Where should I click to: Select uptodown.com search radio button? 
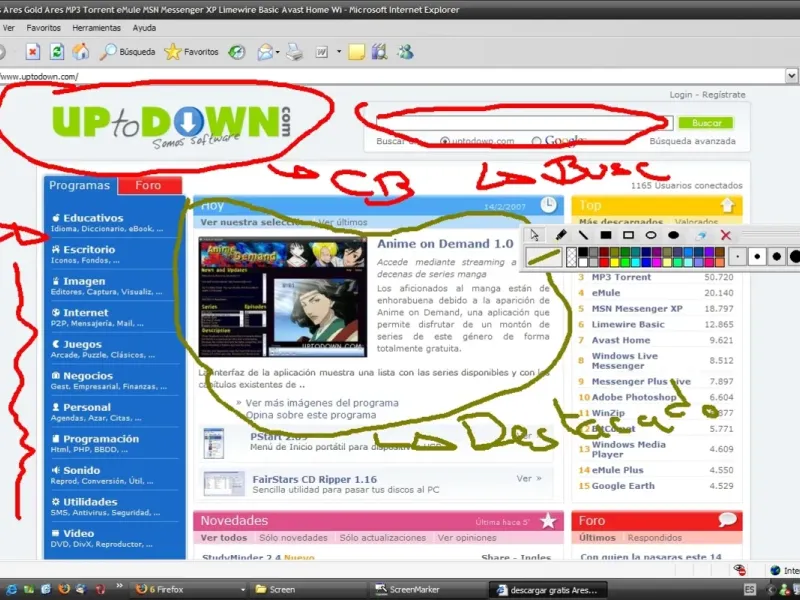444,141
